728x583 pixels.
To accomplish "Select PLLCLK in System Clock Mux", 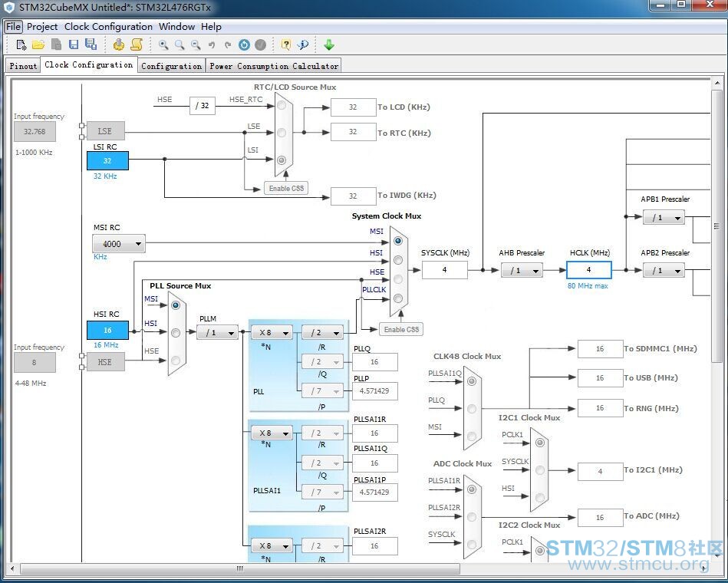I will pos(398,298).
